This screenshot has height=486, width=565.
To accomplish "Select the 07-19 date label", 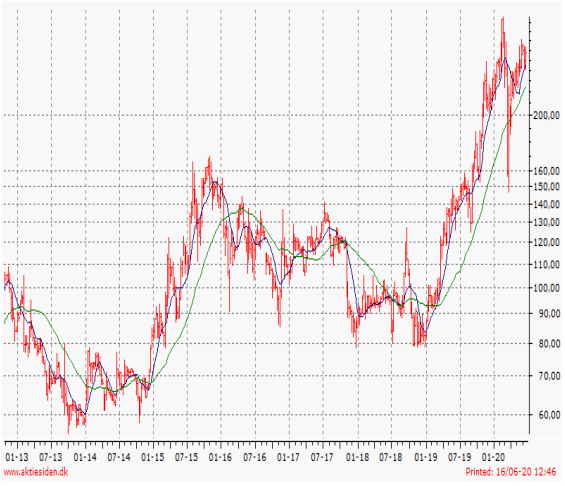I will tap(460, 458).
